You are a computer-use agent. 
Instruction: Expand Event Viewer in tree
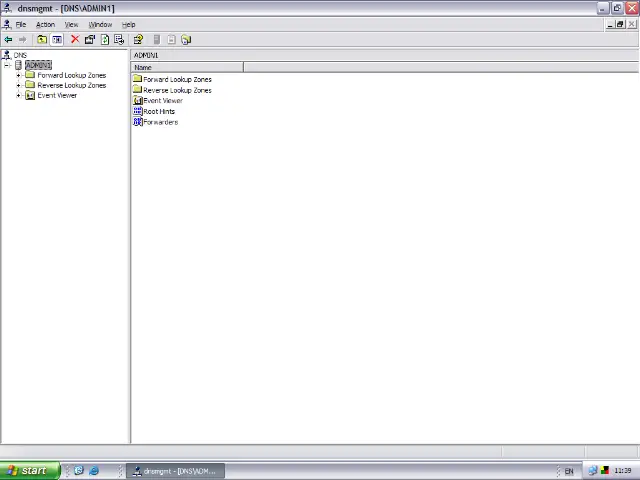click(x=18, y=96)
